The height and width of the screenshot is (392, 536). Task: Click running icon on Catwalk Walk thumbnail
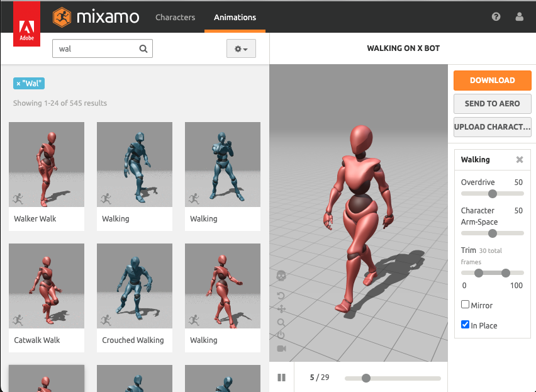coord(18,320)
